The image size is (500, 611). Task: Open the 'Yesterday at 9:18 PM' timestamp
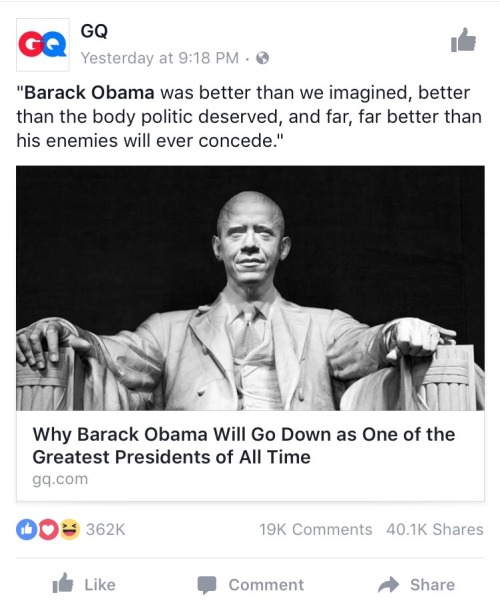pyautogui.click(x=160, y=58)
